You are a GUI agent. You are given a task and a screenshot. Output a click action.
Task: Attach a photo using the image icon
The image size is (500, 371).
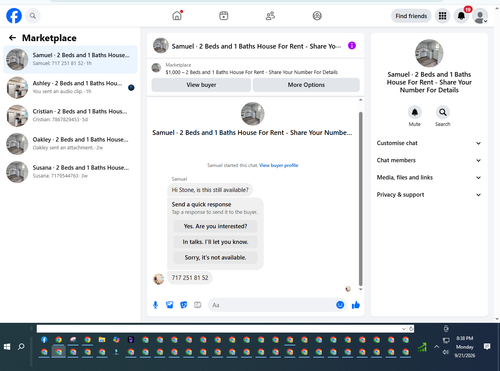point(170,305)
